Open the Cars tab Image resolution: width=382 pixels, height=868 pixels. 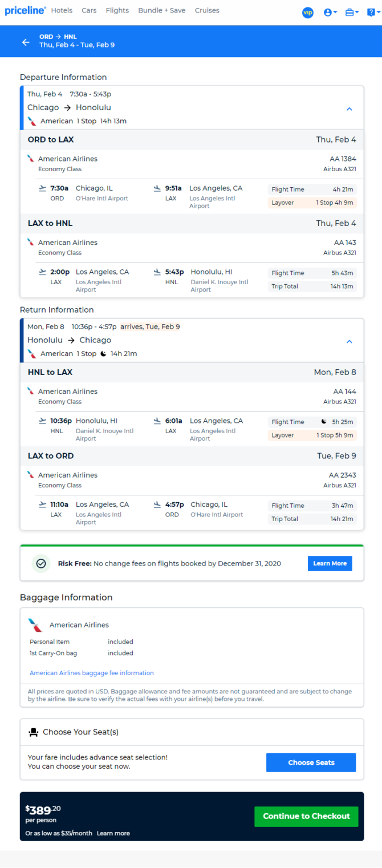89,11
